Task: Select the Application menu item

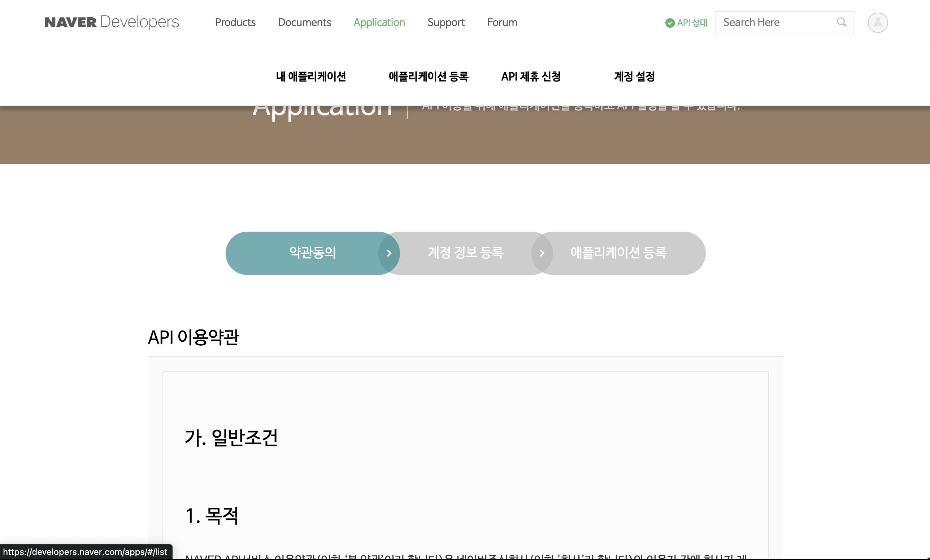Action: pos(379,23)
